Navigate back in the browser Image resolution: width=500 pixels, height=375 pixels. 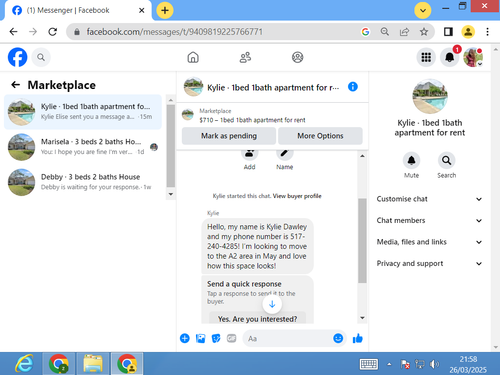[13, 32]
